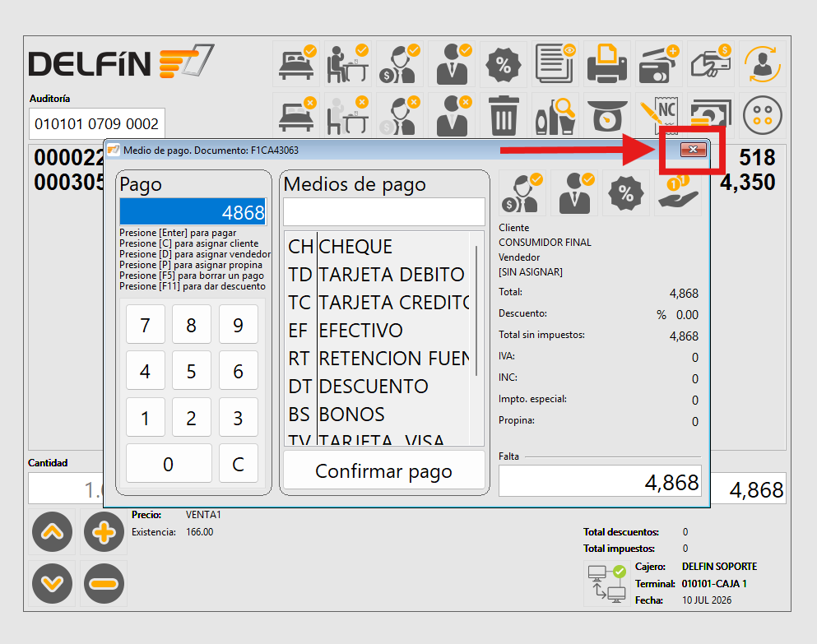Click the remove table icon with X
Viewport: 817px width, 644px height.
click(x=347, y=115)
